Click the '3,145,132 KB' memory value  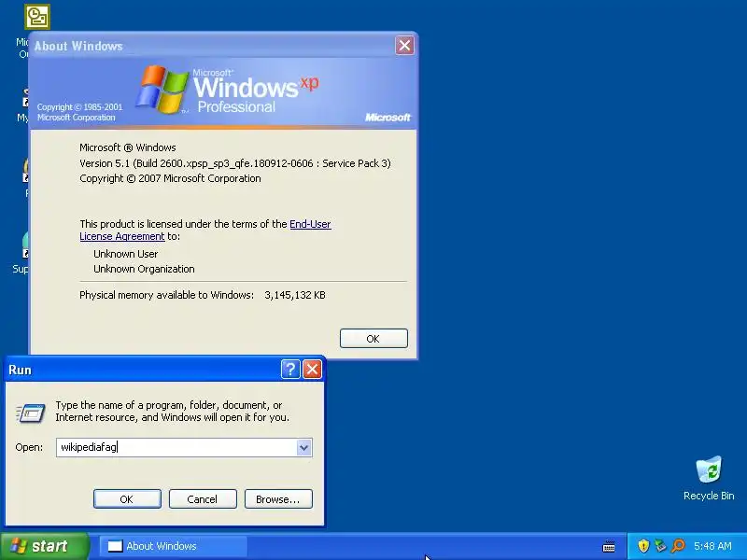pos(295,295)
